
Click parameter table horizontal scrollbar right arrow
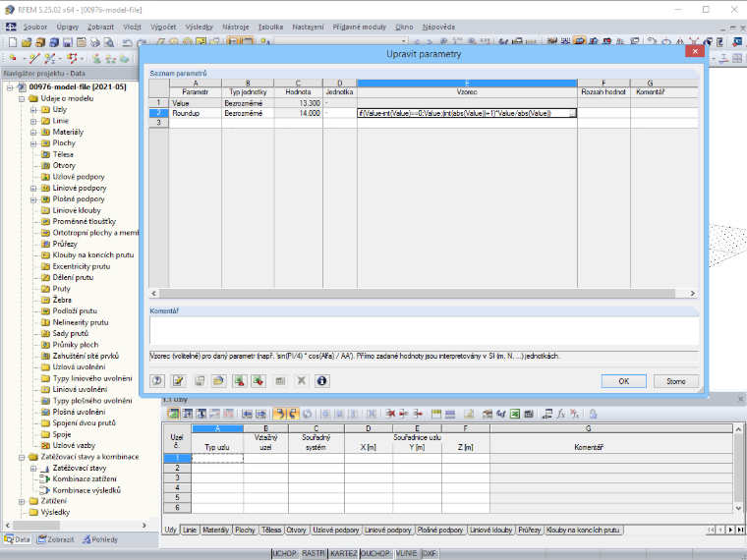[693, 294]
